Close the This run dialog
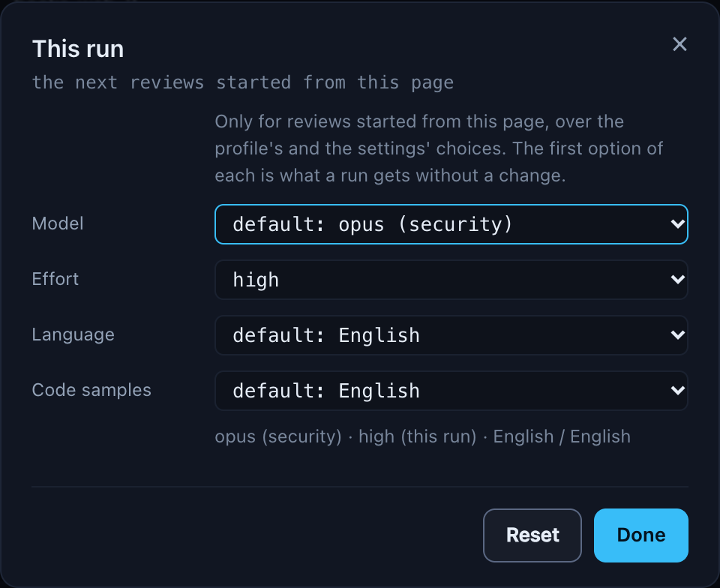 point(679,44)
